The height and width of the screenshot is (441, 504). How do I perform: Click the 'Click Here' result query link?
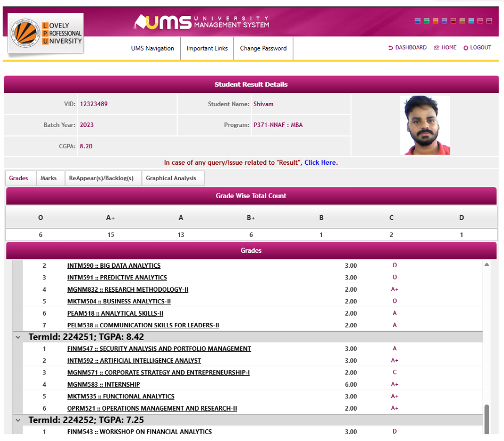[x=320, y=163]
